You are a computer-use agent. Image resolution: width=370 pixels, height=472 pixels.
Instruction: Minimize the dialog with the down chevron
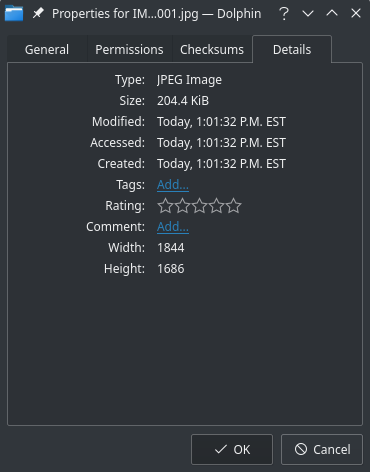pos(308,14)
